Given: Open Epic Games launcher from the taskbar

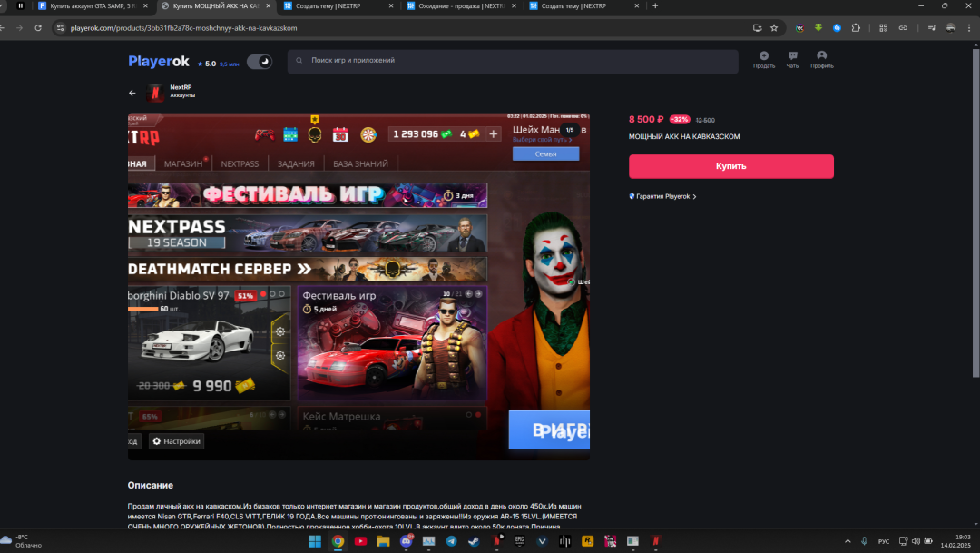Looking at the screenshot, I should (519, 541).
